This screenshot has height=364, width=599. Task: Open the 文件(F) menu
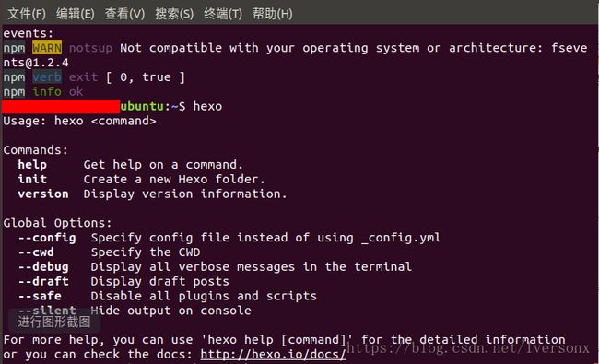(27, 14)
